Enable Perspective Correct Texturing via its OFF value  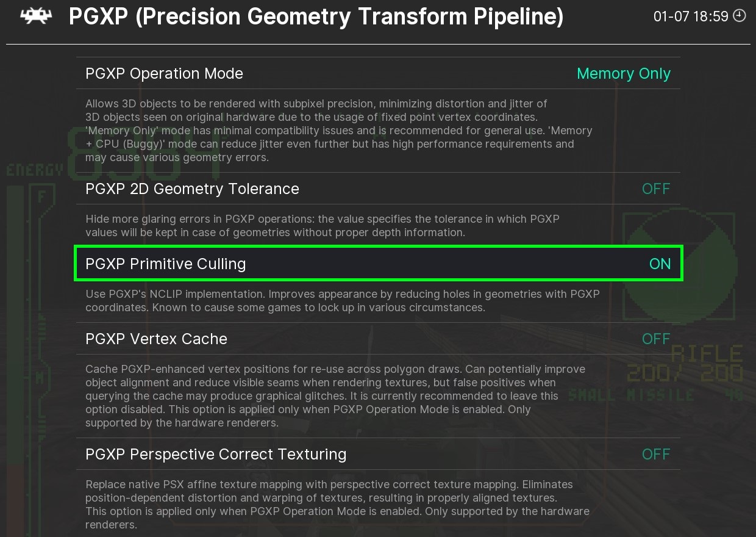point(656,455)
